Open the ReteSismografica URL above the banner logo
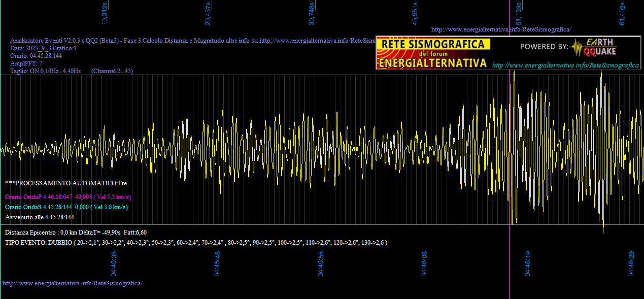Viewport: 644px width, 299px height. click(x=501, y=29)
